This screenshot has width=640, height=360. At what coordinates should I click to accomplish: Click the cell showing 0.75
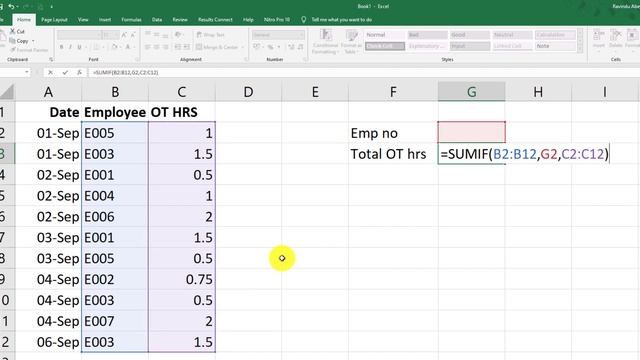click(182, 280)
